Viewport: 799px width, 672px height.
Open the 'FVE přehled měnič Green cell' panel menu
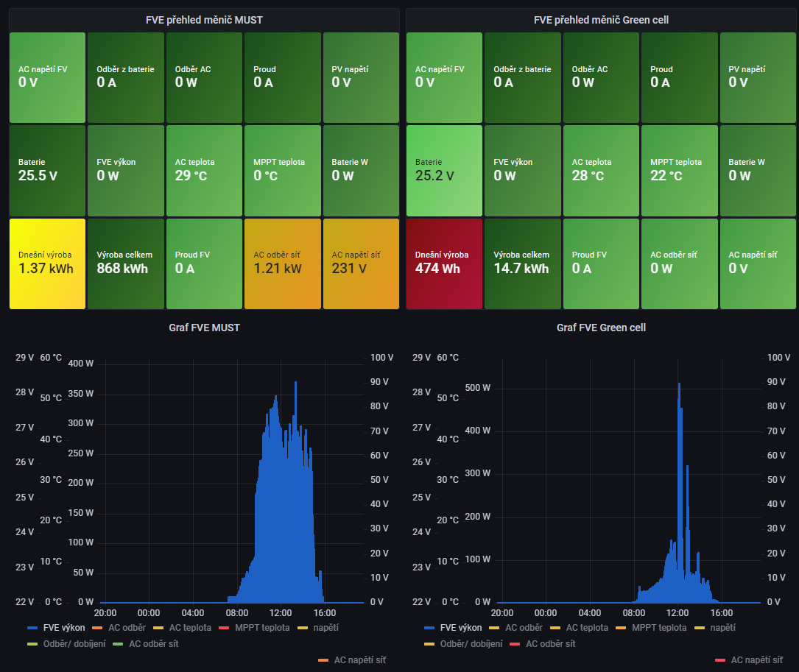point(601,20)
